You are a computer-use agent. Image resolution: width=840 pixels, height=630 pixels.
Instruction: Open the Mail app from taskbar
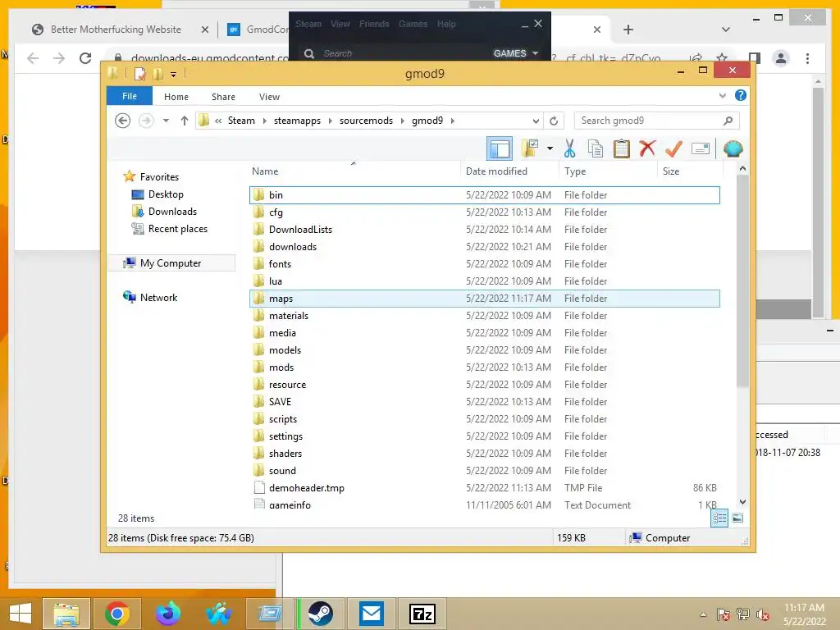coord(372,614)
